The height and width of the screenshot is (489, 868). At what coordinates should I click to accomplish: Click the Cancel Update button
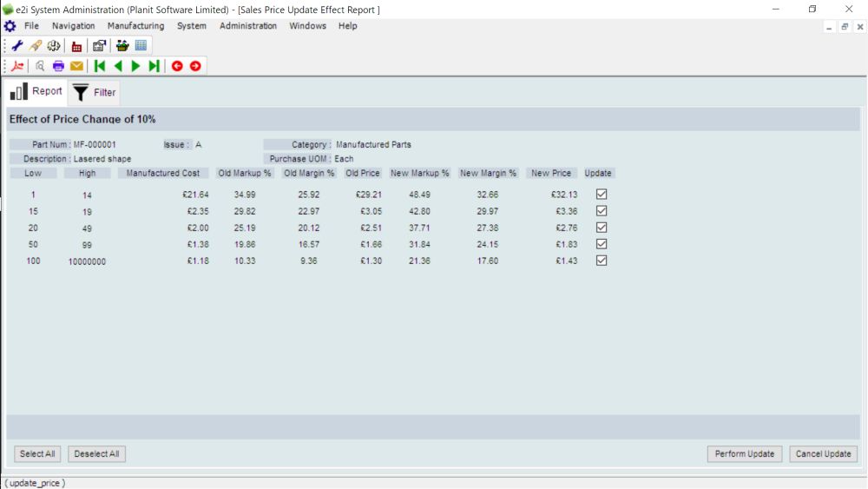coord(823,454)
